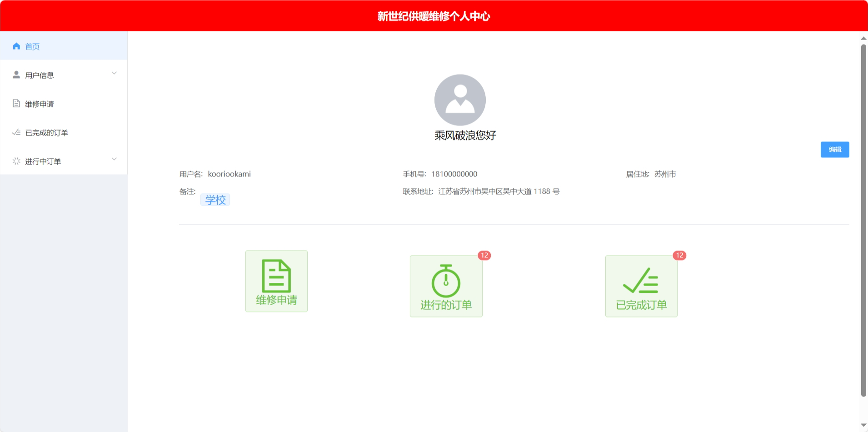Click the 学校 remark tag
This screenshot has width=868, height=432.
(215, 200)
